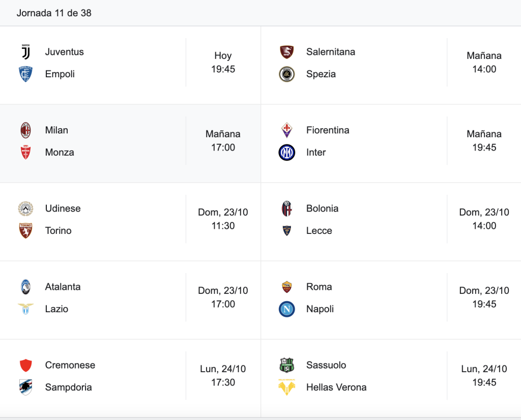The width and height of the screenshot is (521, 420).
Task: Click the Lazio eagle badge
Action: point(25,309)
